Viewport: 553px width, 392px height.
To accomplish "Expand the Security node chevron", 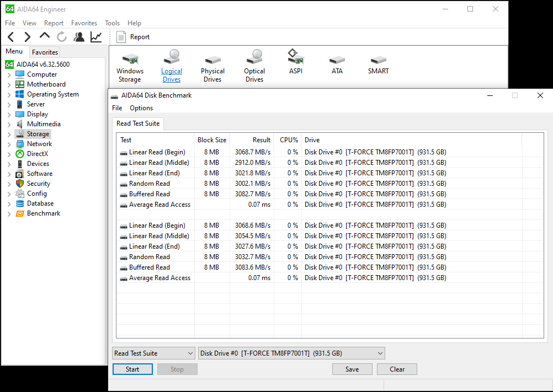I will [x=9, y=184].
